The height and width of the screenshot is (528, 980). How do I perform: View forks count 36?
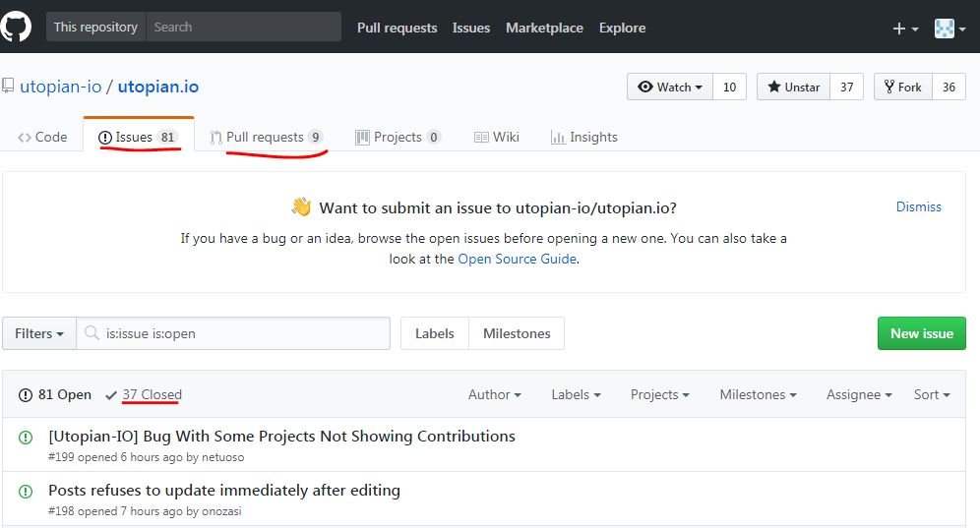click(x=949, y=87)
